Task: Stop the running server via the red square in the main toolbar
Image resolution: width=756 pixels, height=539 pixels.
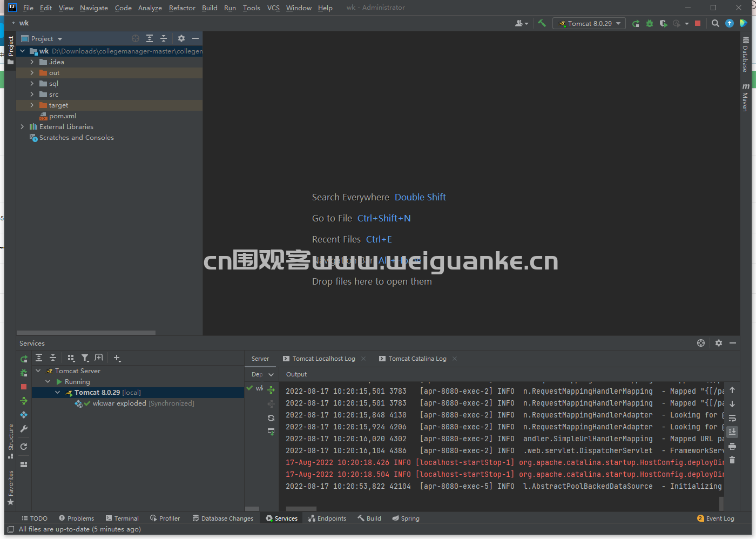Action: (698, 23)
